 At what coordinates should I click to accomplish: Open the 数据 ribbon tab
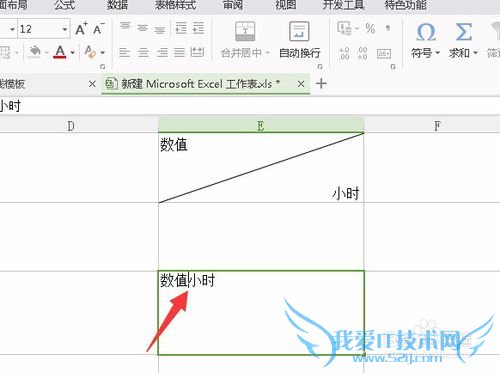(117, 5)
